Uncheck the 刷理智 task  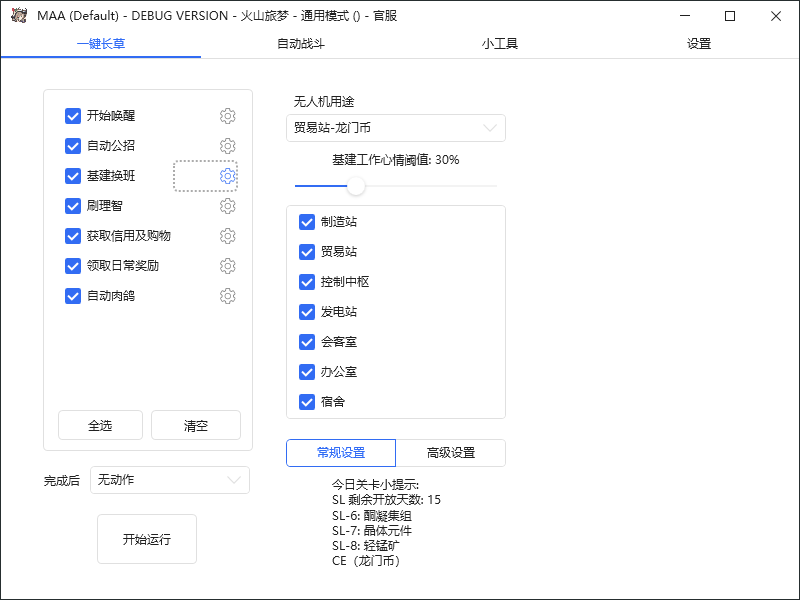coord(73,206)
